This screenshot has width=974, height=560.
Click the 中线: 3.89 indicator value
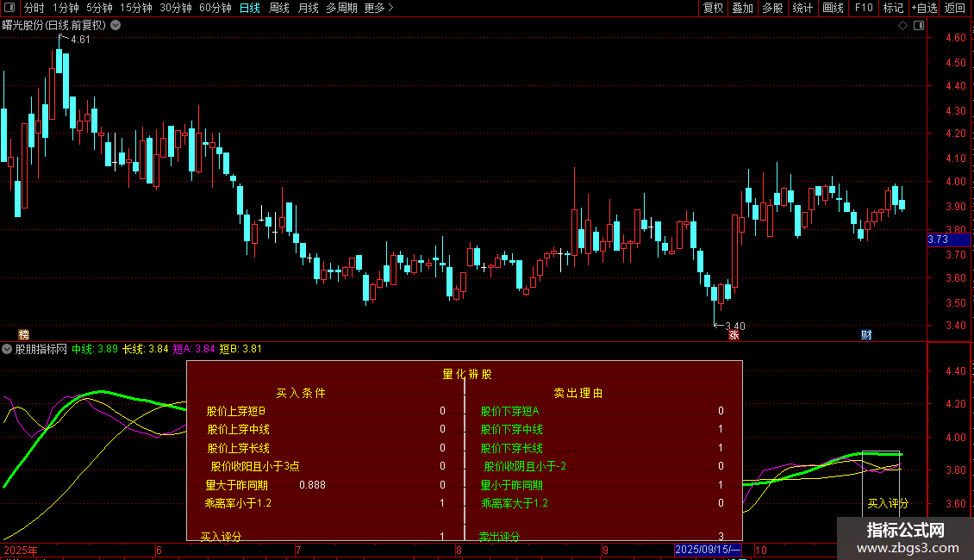pyautogui.click(x=95, y=349)
